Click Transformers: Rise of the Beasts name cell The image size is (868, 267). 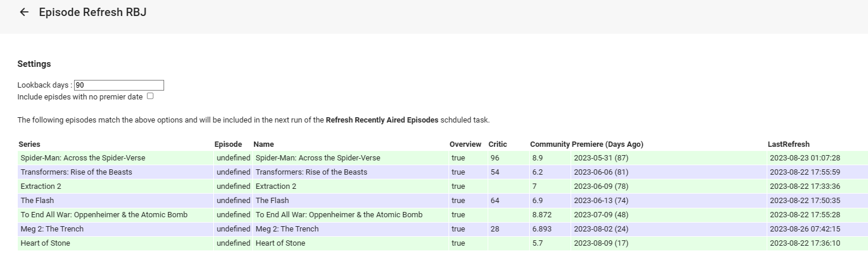pyautogui.click(x=351, y=172)
